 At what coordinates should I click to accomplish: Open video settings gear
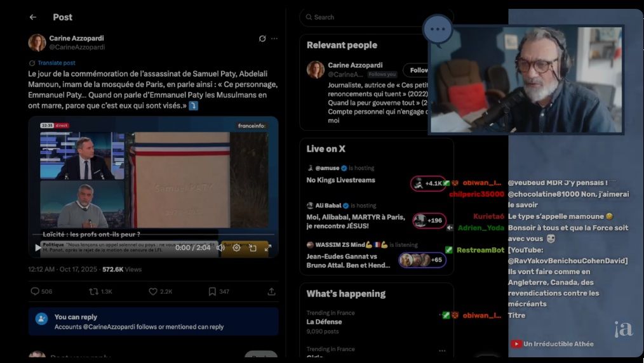click(x=236, y=247)
